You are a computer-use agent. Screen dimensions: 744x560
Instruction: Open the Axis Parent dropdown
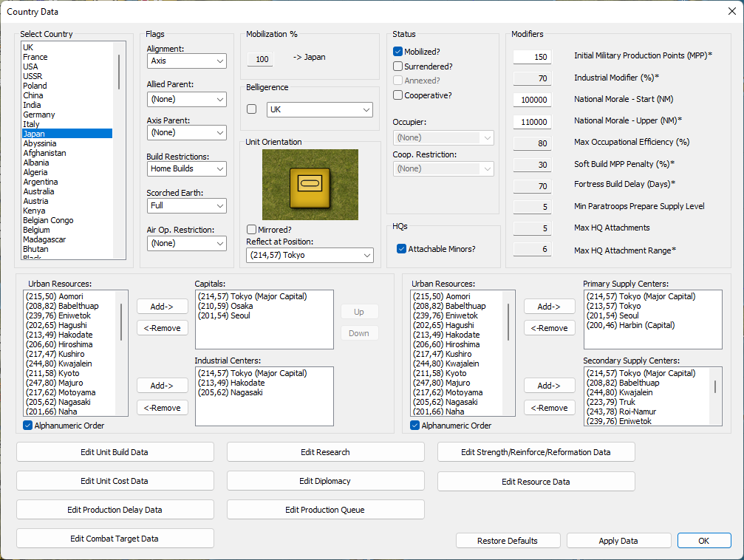(x=186, y=132)
